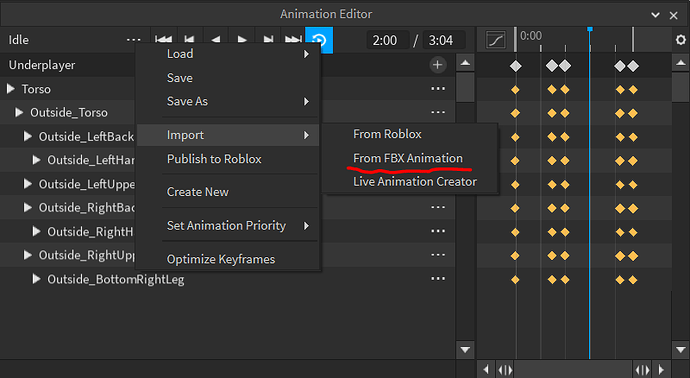Skip to the last frame
This screenshot has width=690, height=378.
(x=293, y=40)
